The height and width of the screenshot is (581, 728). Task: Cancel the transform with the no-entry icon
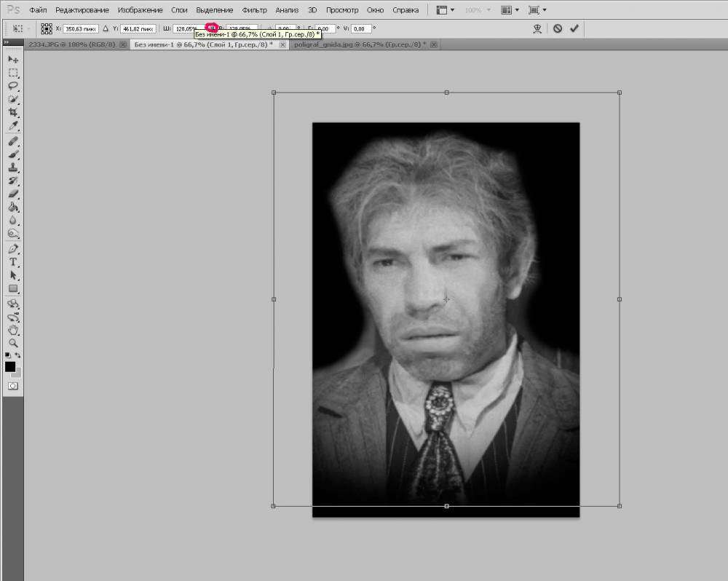tap(558, 28)
